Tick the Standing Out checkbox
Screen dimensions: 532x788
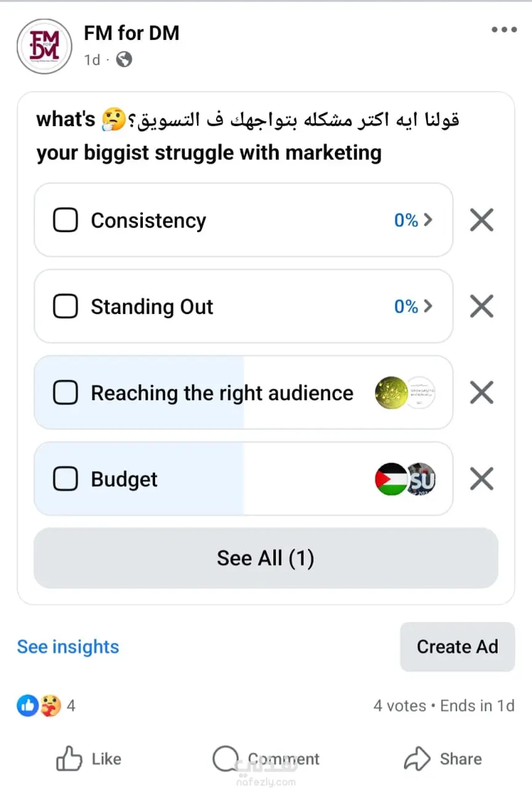click(x=65, y=306)
